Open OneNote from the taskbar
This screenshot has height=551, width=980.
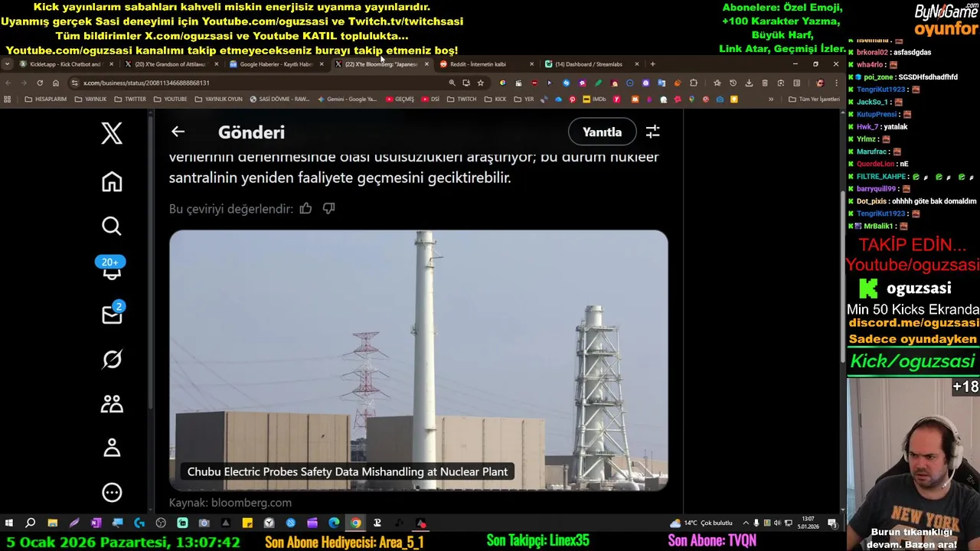point(96,523)
